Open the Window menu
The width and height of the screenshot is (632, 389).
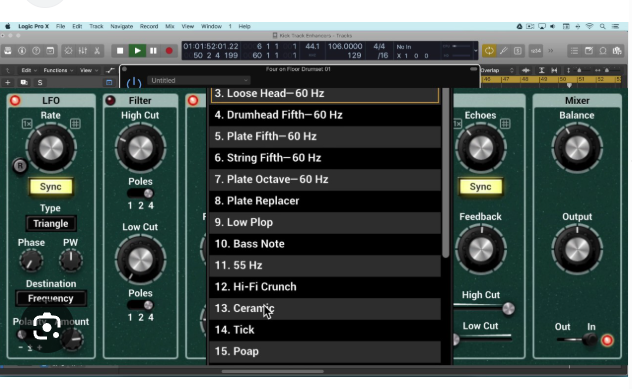tap(211, 26)
